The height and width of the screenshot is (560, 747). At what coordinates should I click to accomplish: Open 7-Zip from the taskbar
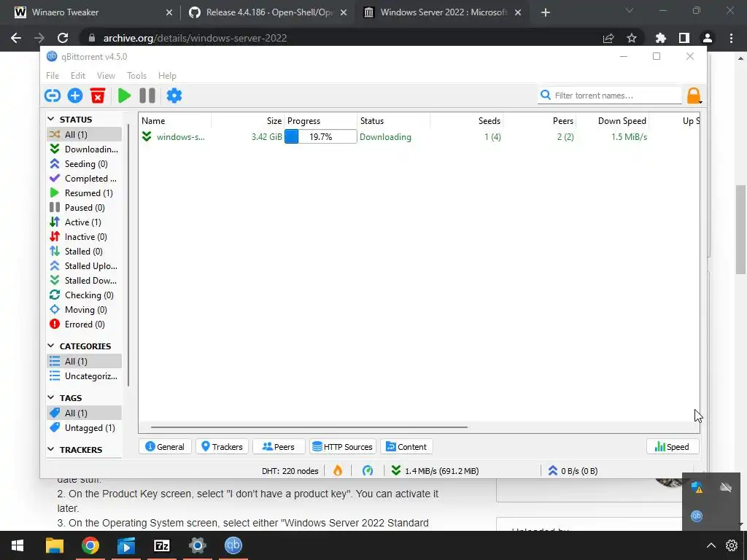point(161,545)
